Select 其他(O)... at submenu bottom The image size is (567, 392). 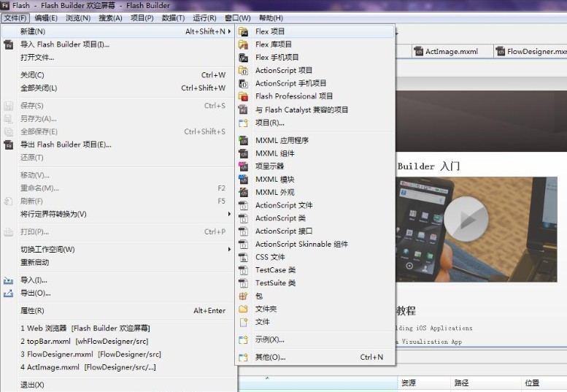click(270, 358)
